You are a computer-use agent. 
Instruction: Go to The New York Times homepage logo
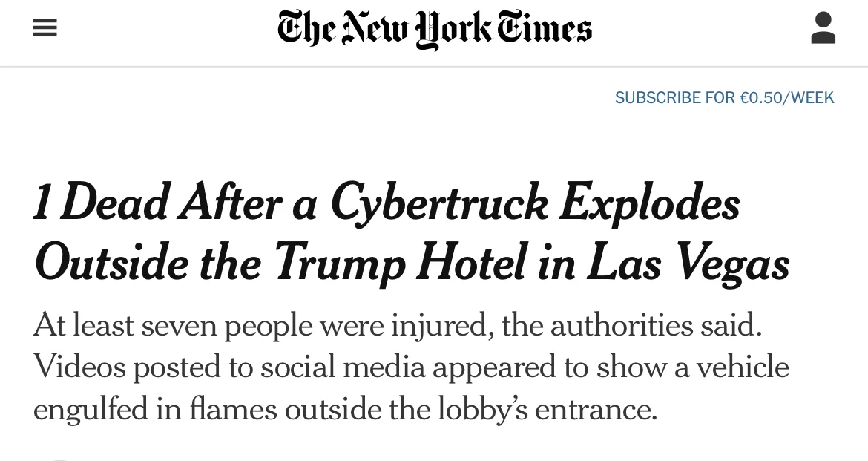(435, 29)
